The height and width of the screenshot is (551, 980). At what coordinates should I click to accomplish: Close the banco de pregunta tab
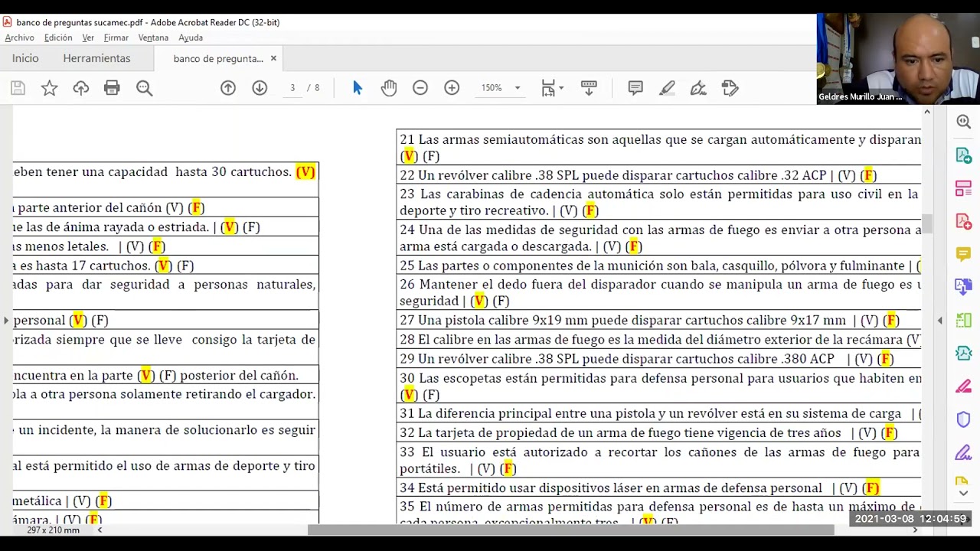273,58
